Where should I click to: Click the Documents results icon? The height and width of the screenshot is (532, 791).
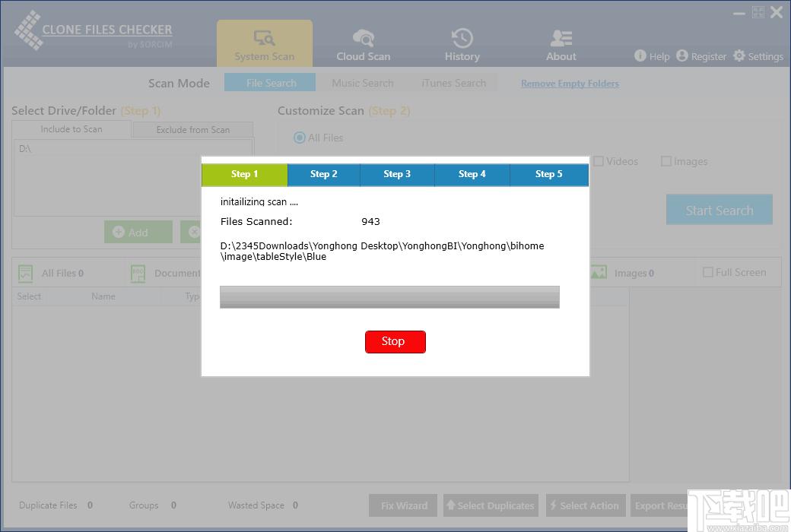pyautogui.click(x=138, y=274)
